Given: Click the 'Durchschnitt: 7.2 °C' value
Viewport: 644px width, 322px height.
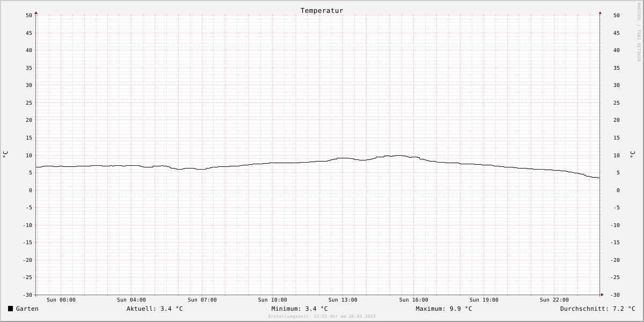Looking at the screenshot, I should coord(598,309).
